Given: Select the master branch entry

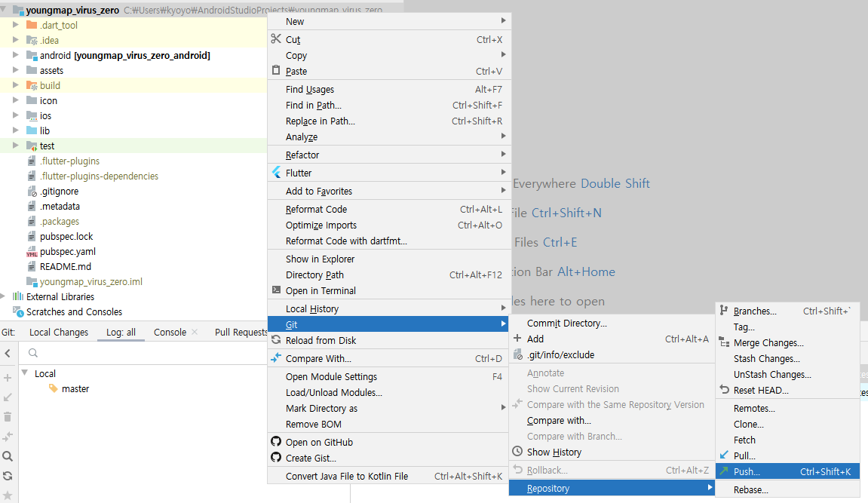Looking at the screenshot, I should pyautogui.click(x=75, y=389).
